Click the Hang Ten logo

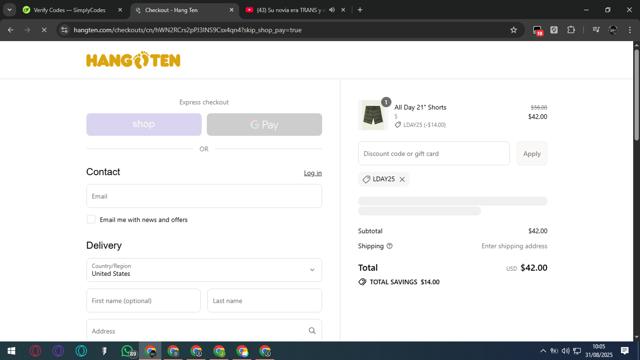pyautogui.click(x=133, y=60)
